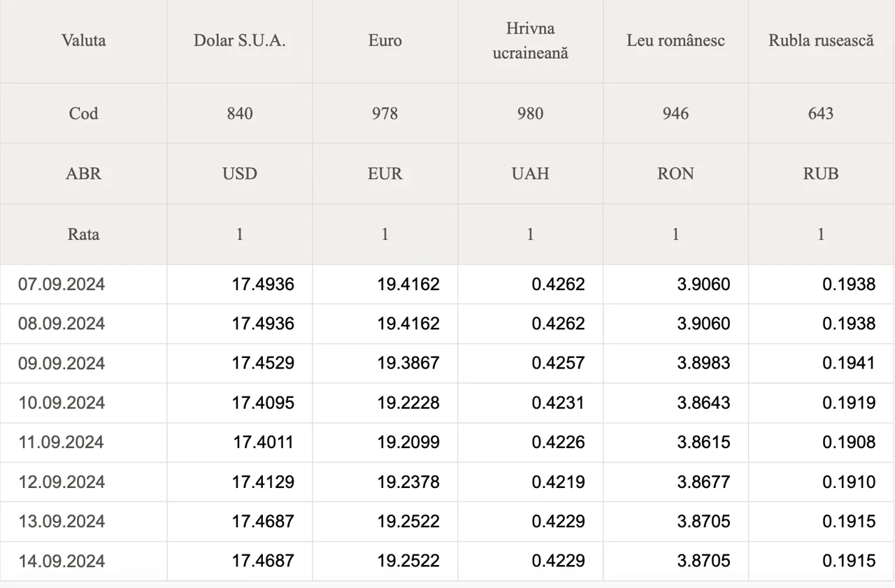895x588 pixels.
Task: Select USD rate 17.4011 on 11.09.2024
Action: click(x=263, y=443)
